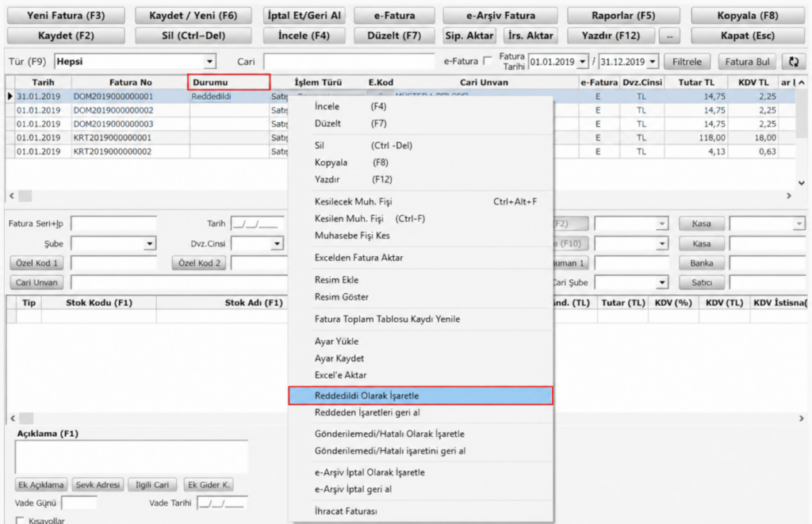The image size is (812, 524).
Task: Open the Cari Şube dropdown
Action: coord(662,283)
